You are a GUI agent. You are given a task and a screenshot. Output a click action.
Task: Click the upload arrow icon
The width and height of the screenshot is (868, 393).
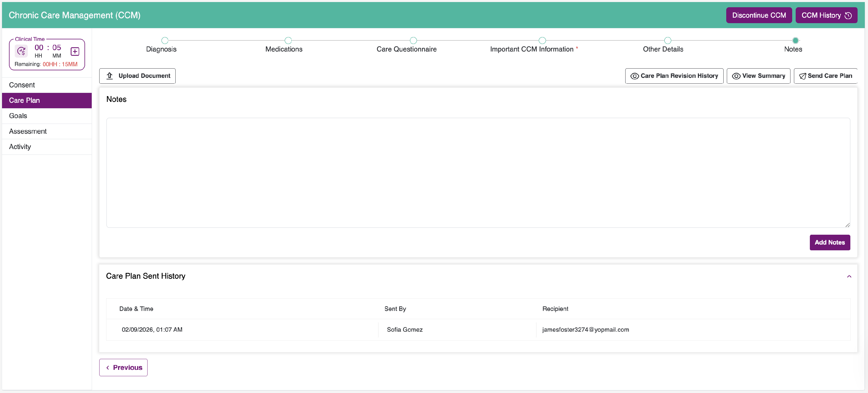click(x=109, y=76)
